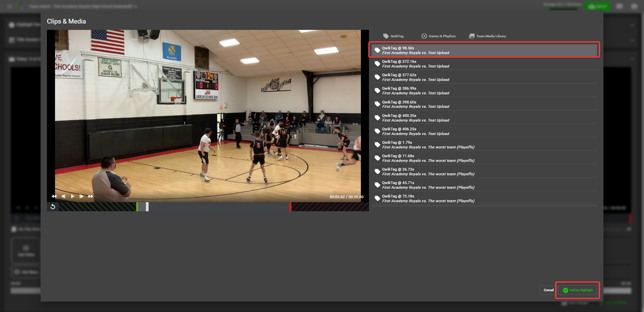Viewport: 644px width, 312px height.
Task: Select QwikTag @ 372.16s clip
Action: coord(484,64)
